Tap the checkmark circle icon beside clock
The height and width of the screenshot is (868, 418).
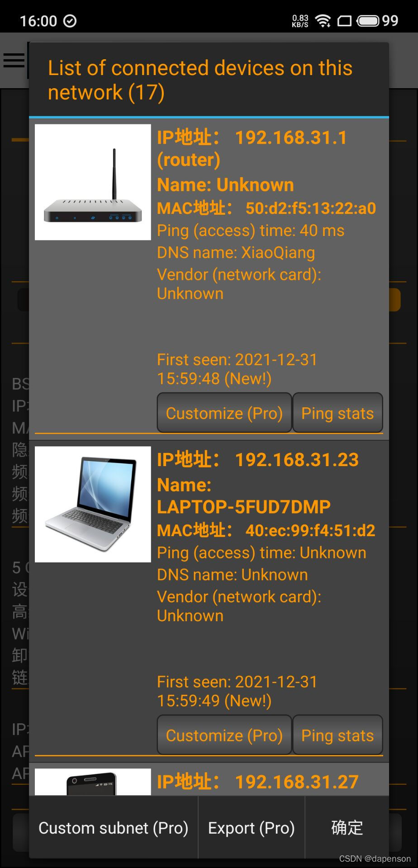[70, 21]
